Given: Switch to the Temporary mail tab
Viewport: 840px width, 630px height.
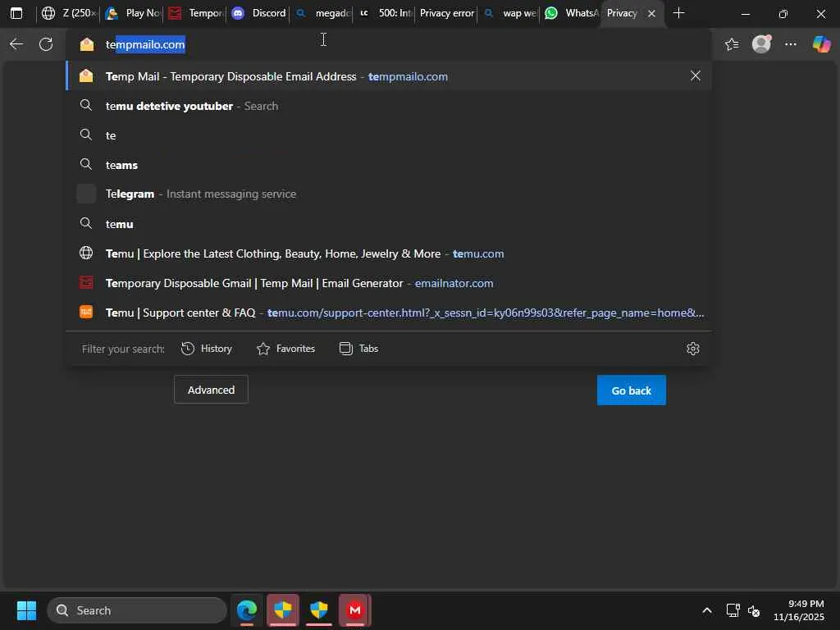Looking at the screenshot, I should [x=195, y=13].
